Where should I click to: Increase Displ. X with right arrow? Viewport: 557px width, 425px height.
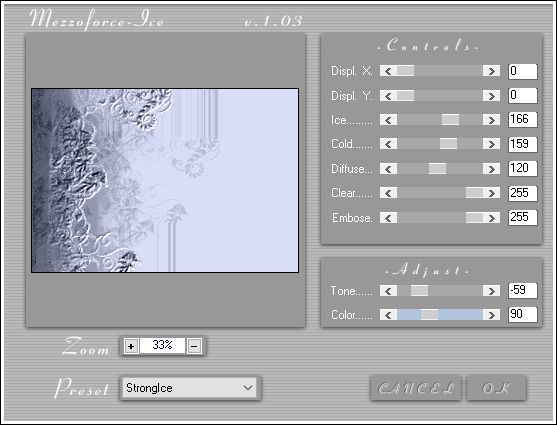pyautogui.click(x=491, y=71)
